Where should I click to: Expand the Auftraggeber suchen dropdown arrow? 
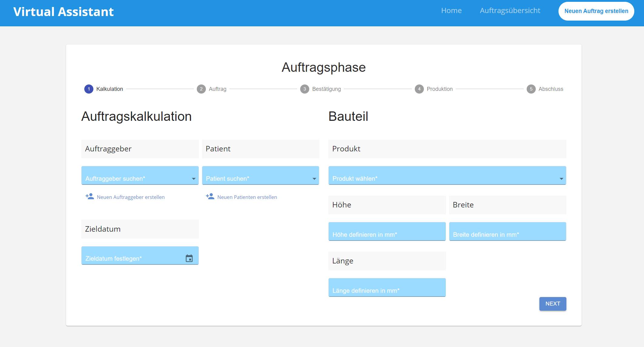194,179
